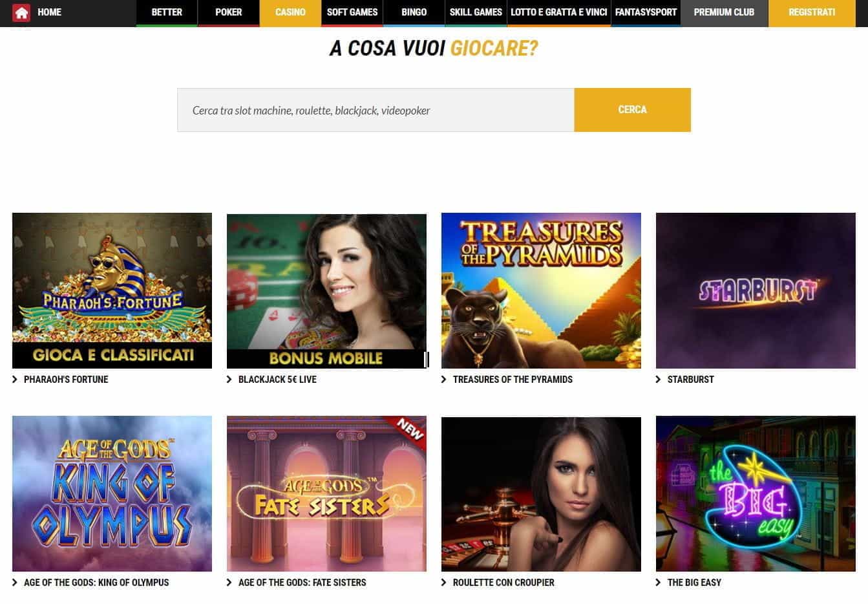Open the Poker tab
The image size is (868, 604).
[228, 12]
